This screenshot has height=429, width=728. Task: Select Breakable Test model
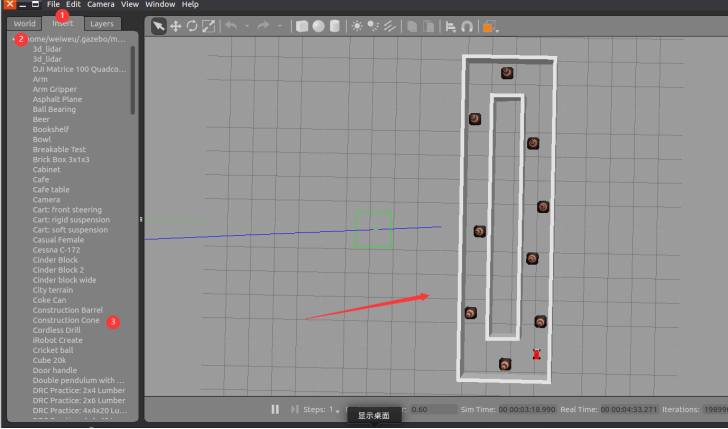[x=59, y=150]
